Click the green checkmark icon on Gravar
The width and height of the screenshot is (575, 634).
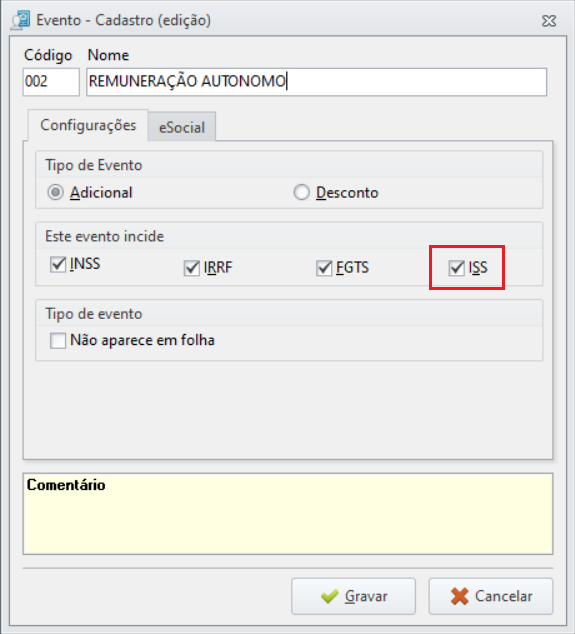330,596
